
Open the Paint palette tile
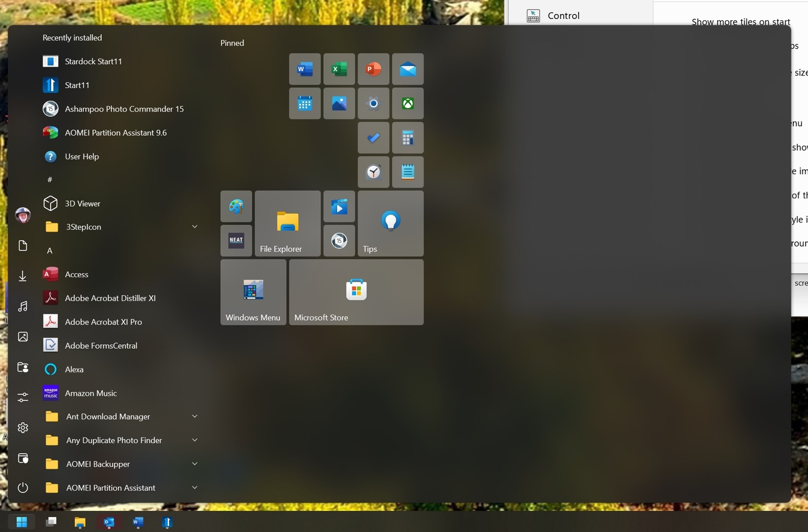pyautogui.click(x=236, y=206)
